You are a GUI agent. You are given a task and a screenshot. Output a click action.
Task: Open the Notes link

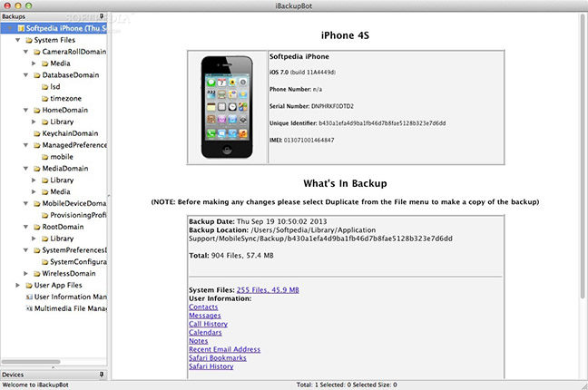click(199, 341)
